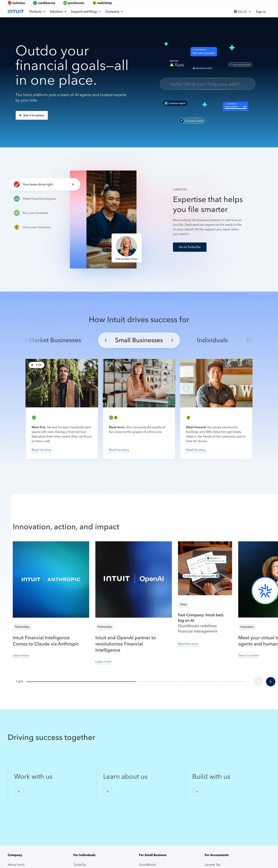
Task: Click the See it in action article link
Action: [248, 655]
